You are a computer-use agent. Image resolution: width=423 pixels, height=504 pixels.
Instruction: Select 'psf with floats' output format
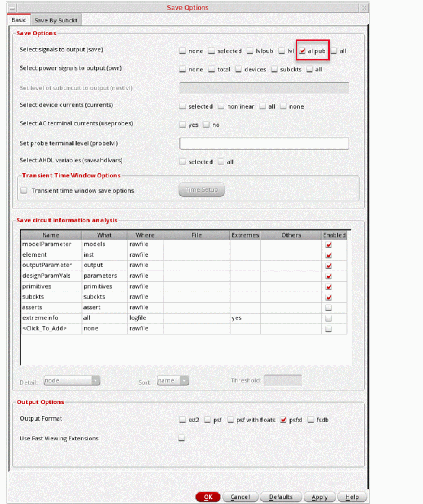point(231,420)
